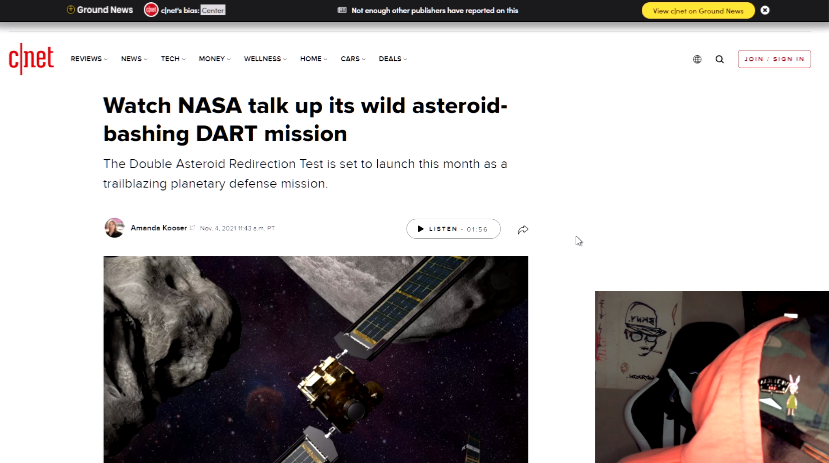Share the article via arrow icon
This screenshot has width=829, height=463.
coord(523,229)
